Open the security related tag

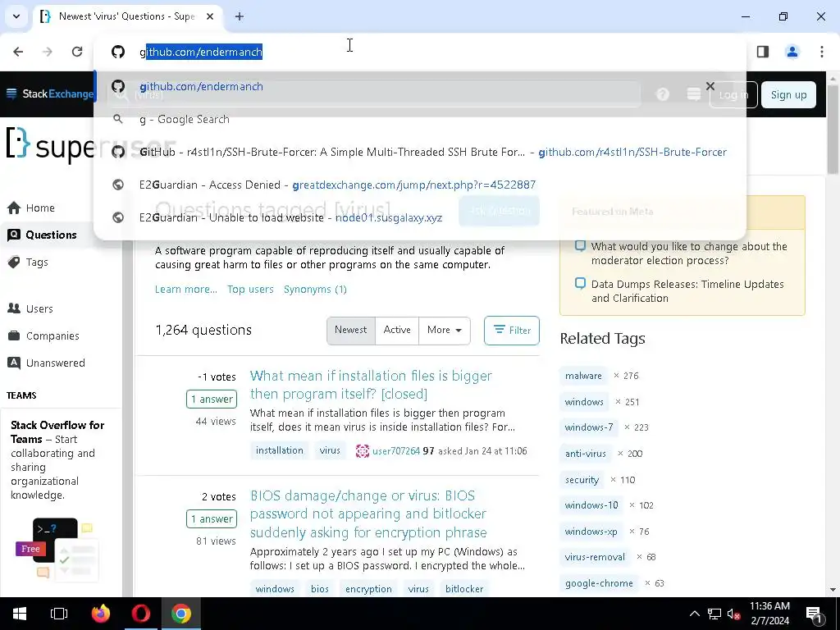[582, 480]
